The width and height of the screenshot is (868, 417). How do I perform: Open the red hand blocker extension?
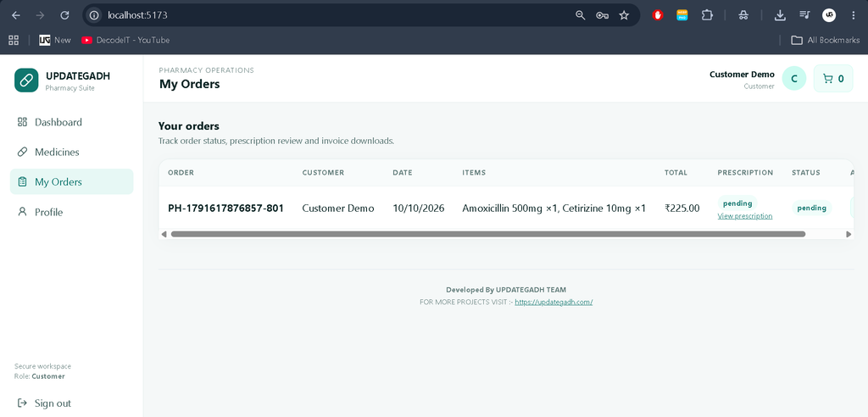click(658, 15)
